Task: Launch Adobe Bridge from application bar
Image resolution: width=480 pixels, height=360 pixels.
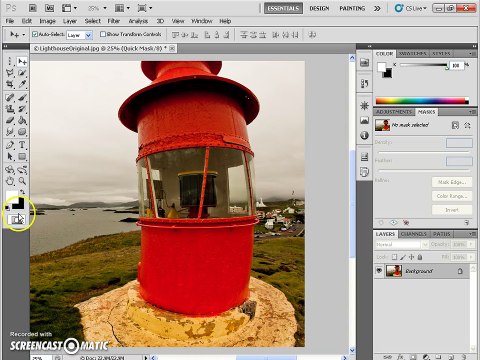Action: [33, 8]
